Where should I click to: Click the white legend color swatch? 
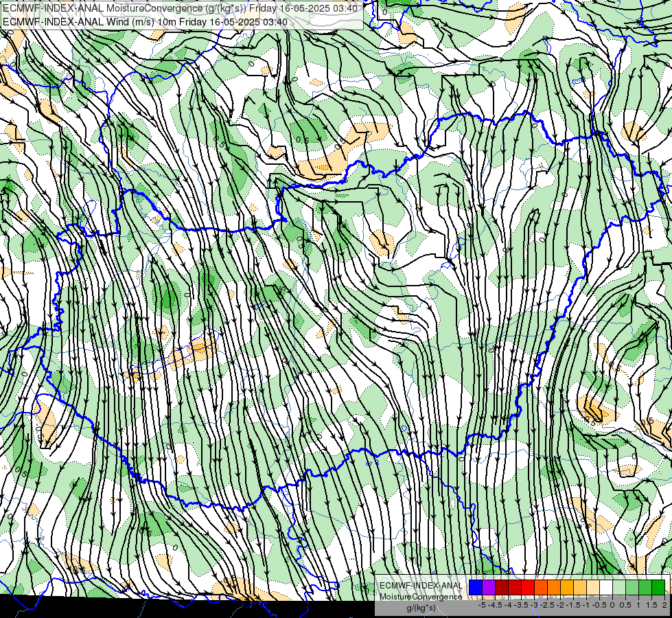pos(606,587)
